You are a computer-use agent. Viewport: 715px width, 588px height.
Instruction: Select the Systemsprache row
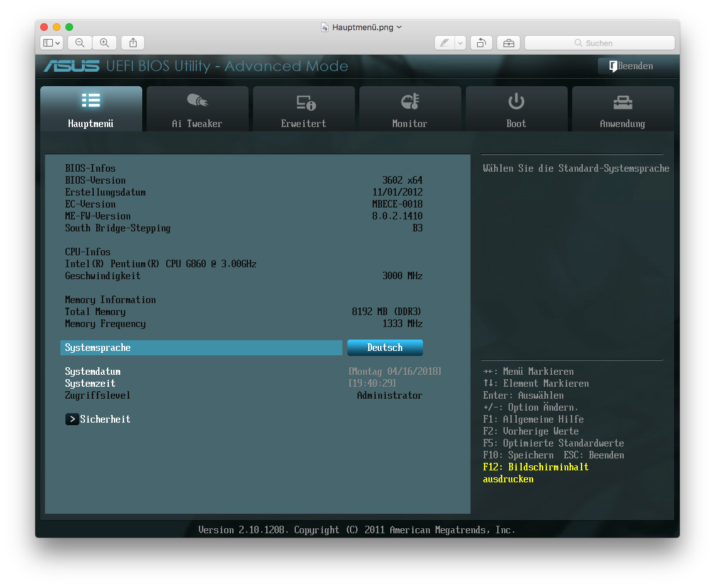point(201,348)
